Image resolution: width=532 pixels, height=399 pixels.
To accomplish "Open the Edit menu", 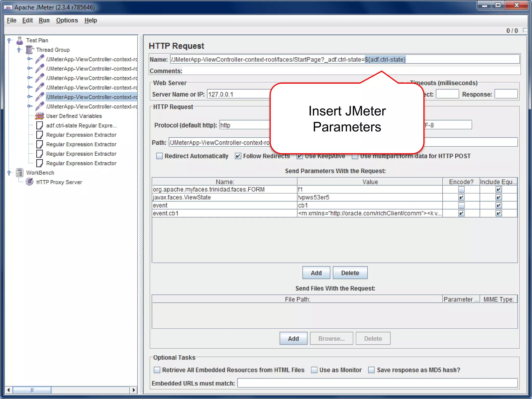I will tap(27, 20).
